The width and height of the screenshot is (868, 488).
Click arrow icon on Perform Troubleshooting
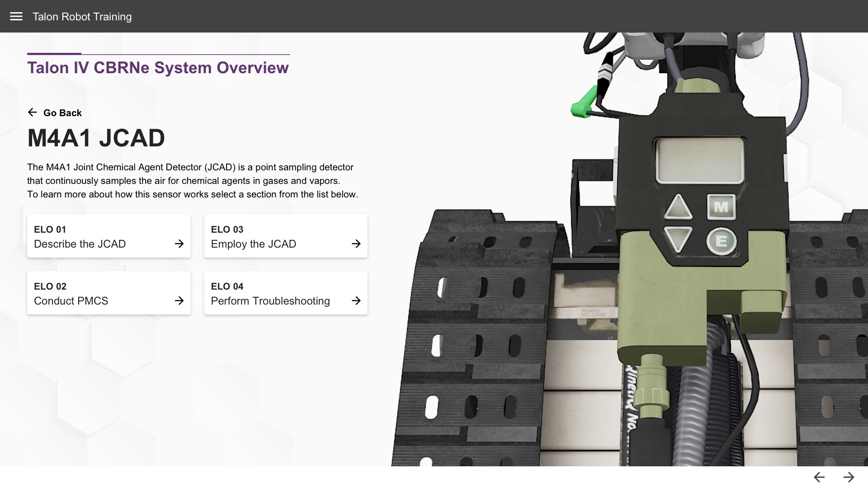pos(356,300)
